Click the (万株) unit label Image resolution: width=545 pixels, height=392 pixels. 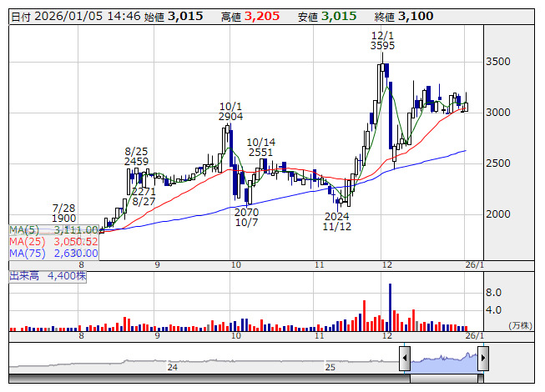click(520, 325)
